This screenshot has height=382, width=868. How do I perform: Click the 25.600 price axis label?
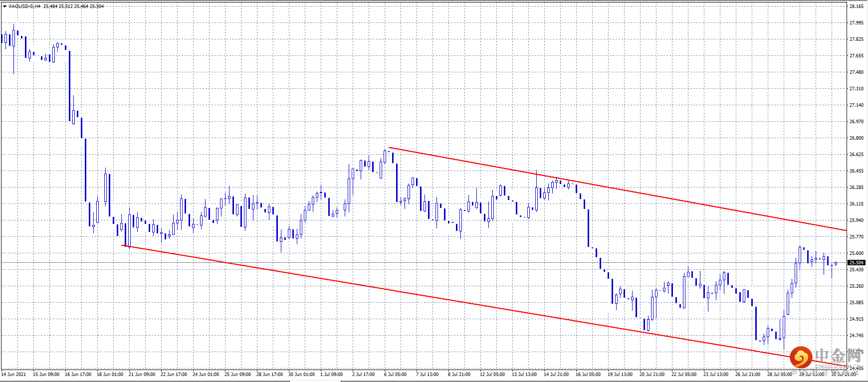857,253
